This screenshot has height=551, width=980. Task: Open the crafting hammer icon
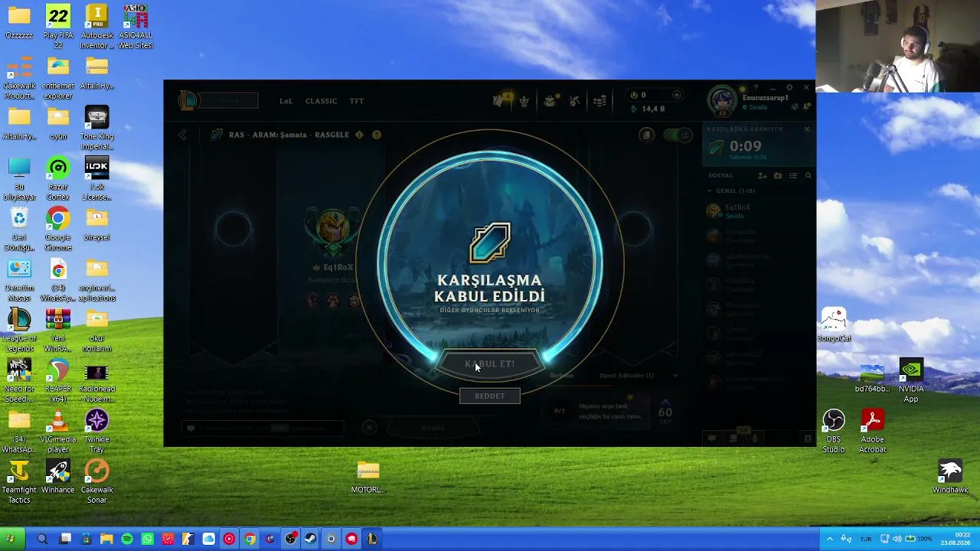point(574,101)
